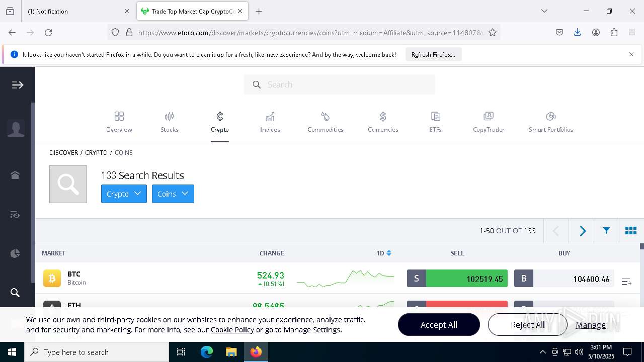Open the sidebar home icon

15,175
